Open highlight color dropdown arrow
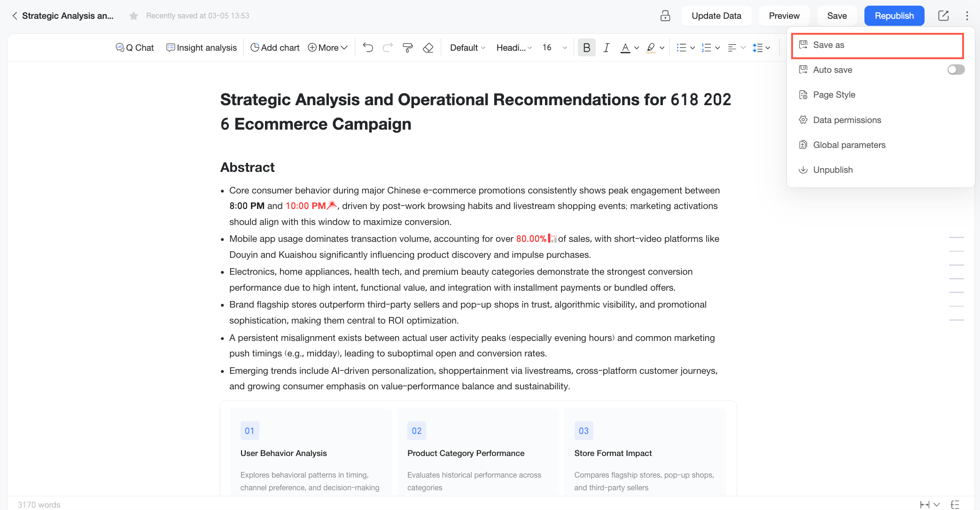980x510 pixels. [662, 48]
